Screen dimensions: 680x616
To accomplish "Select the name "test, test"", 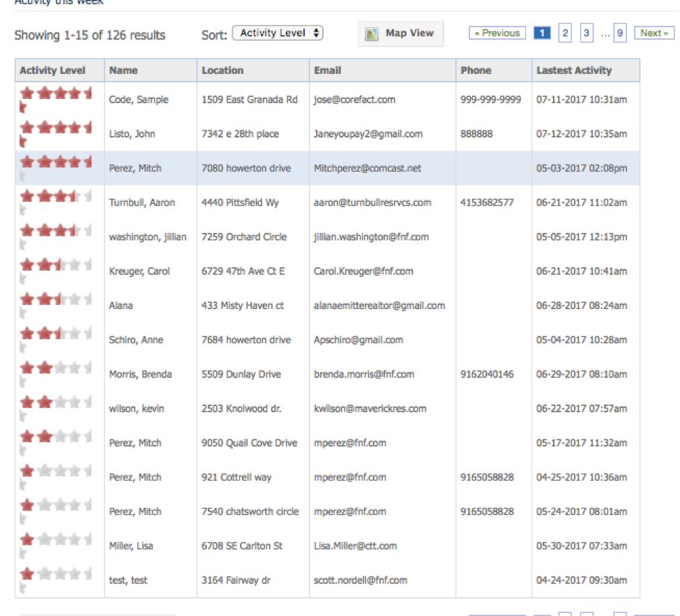I will (x=128, y=580).
